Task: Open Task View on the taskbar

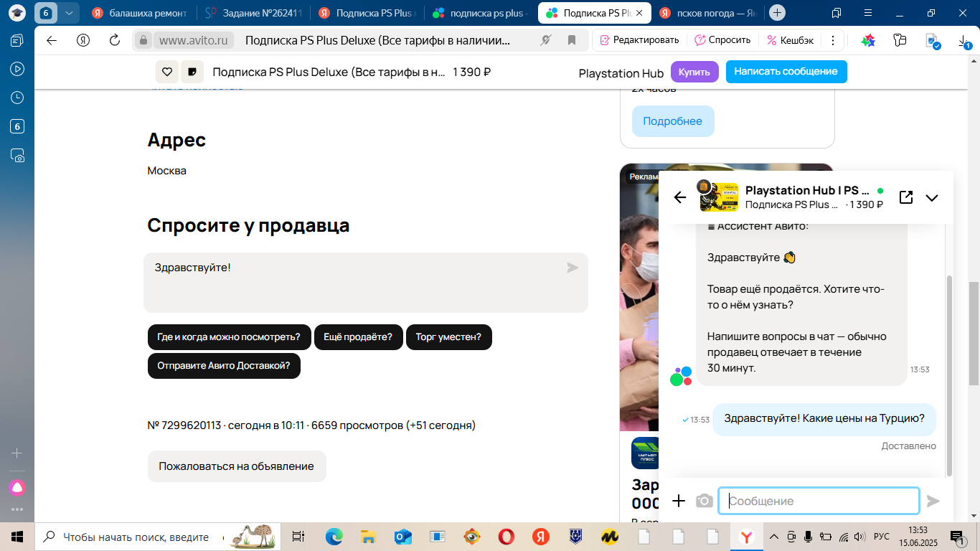Action: click(298, 537)
